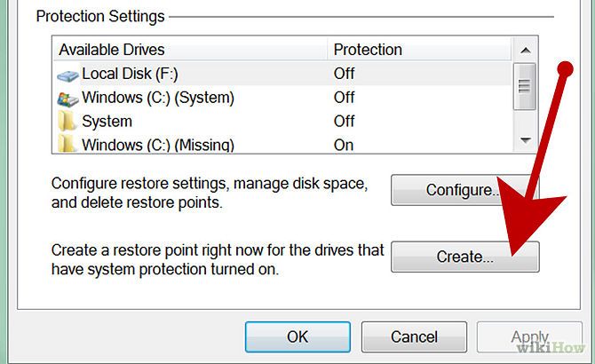Dismiss the dialog with Cancel
Viewport: 595px width, 364px height.
tap(413, 337)
